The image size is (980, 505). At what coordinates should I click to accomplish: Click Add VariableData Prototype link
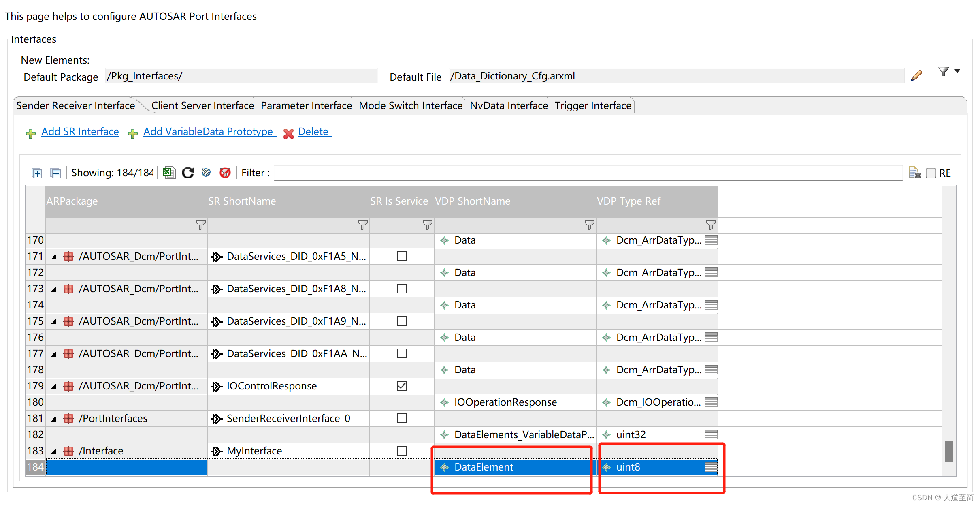pyautogui.click(x=208, y=132)
